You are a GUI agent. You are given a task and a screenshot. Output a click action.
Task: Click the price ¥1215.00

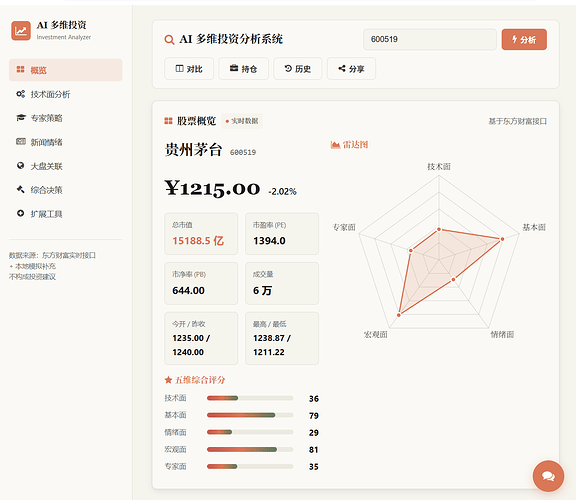pos(212,188)
